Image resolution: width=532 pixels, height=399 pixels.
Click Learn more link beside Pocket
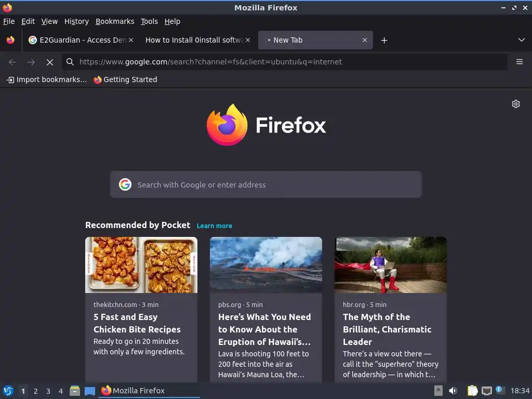click(215, 225)
